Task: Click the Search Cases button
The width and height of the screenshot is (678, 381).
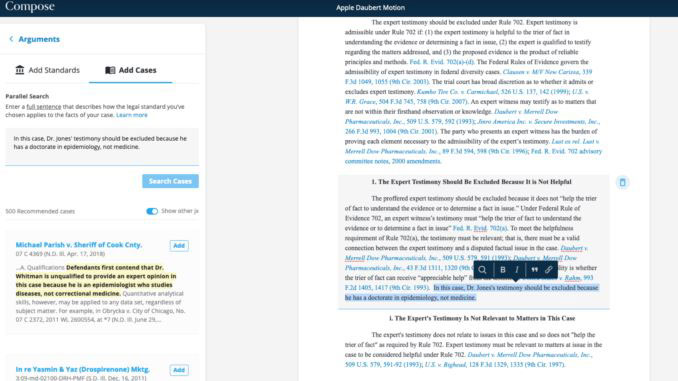Action: (x=170, y=181)
